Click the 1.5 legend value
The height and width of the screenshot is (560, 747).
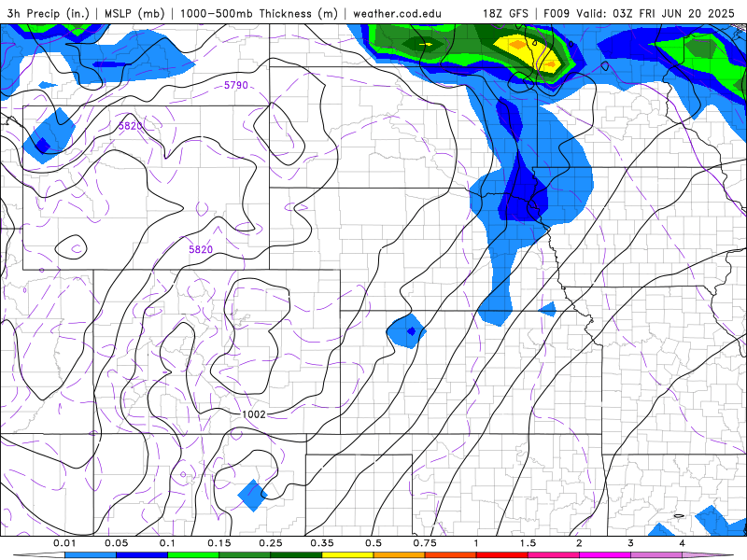[x=528, y=543]
